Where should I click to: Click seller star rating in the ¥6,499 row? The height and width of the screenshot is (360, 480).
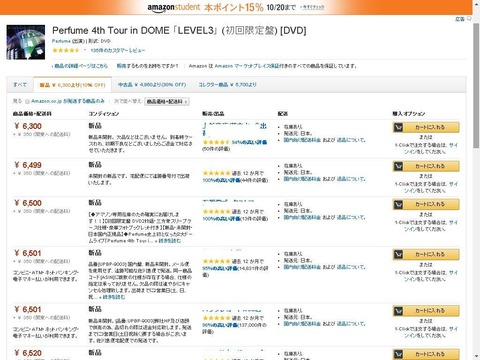click(216, 173)
